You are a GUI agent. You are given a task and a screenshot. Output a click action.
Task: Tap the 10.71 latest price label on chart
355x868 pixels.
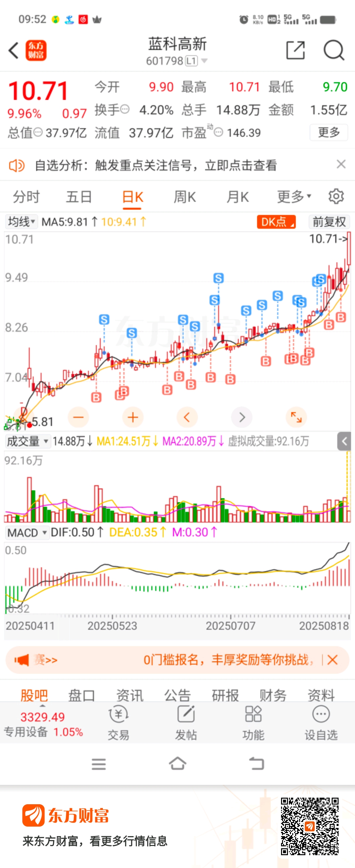coord(328,239)
